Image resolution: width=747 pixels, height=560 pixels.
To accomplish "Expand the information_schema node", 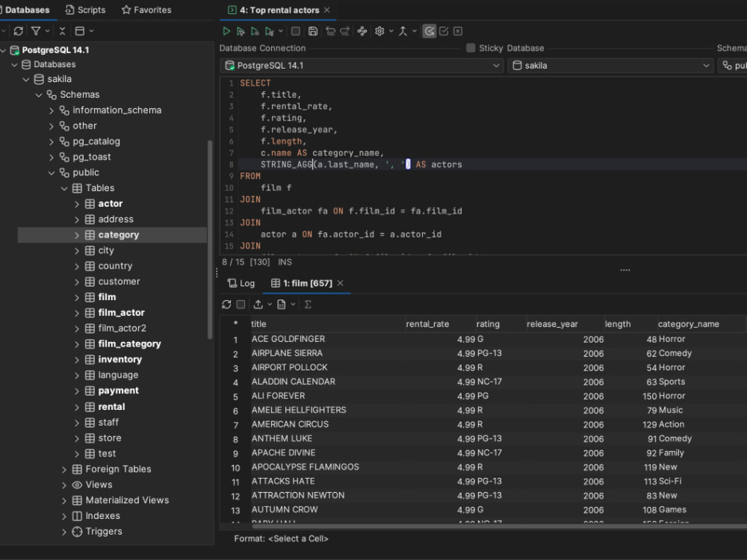I will [52, 111].
